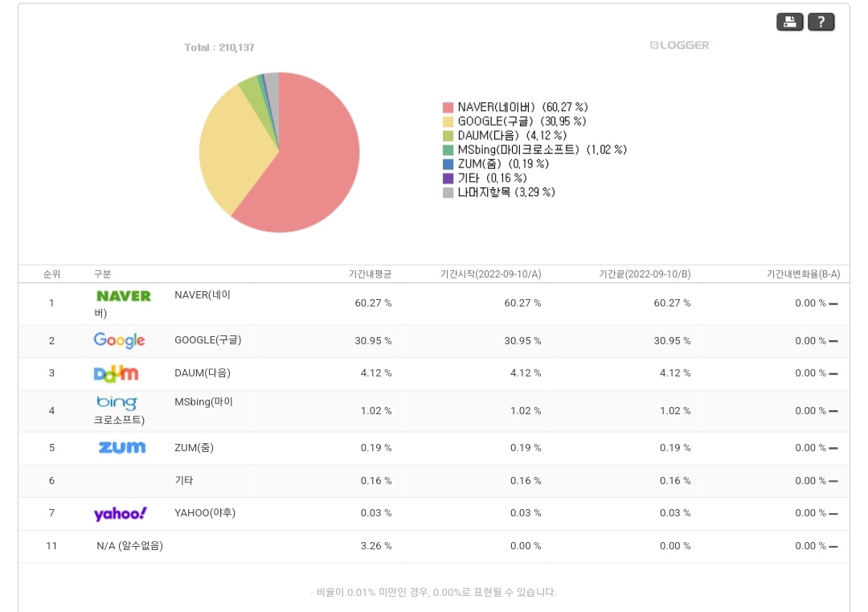Screen dimensions: 868x612
Task: Click the 구분 column header
Action: tap(102, 274)
